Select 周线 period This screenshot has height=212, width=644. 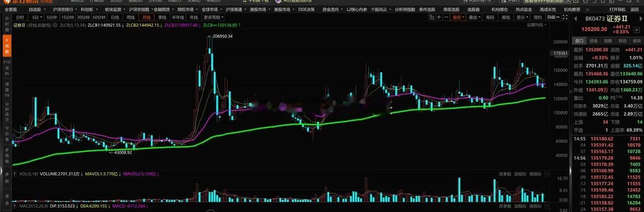coord(130,17)
